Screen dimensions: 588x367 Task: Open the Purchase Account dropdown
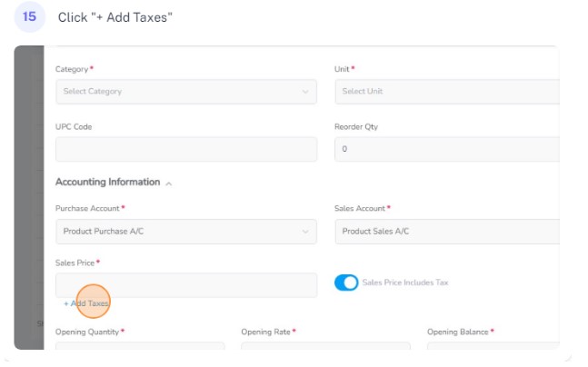coord(186,232)
